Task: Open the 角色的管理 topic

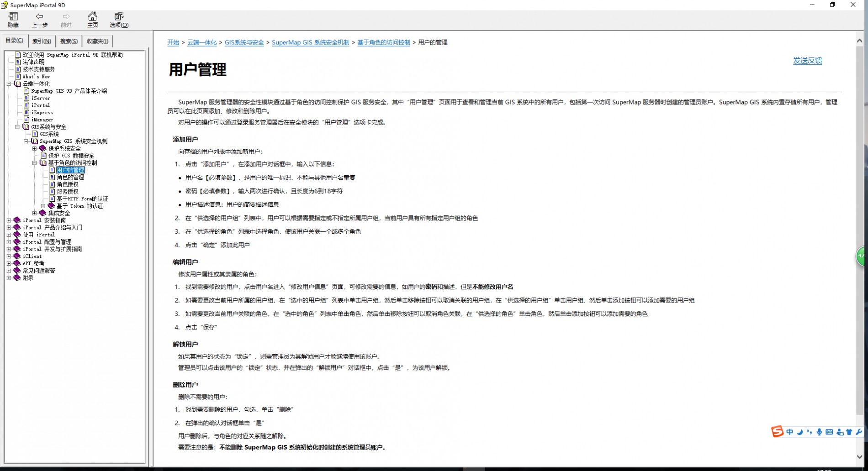Action: coord(70,177)
